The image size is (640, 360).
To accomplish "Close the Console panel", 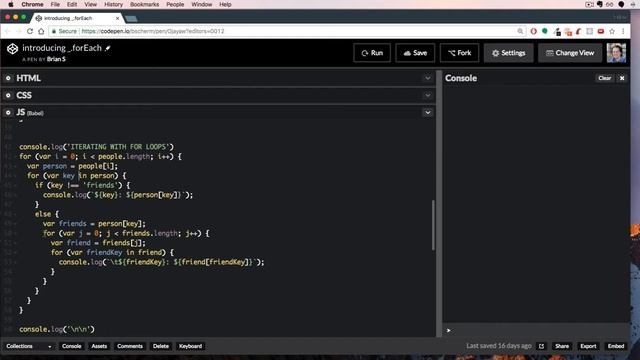I will 622,78.
